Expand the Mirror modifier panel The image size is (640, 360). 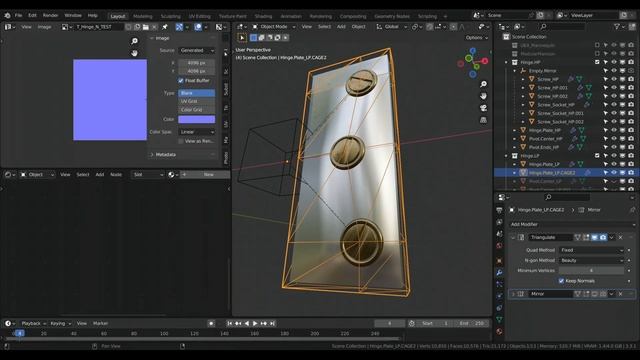click(x=513, y=294)
